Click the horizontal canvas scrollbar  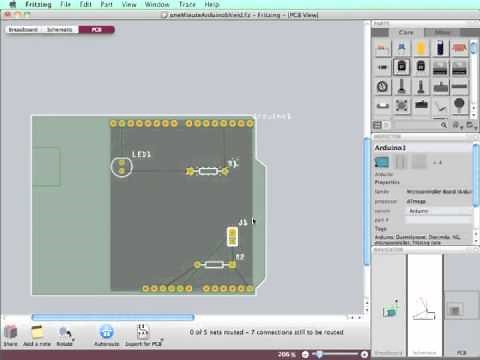click(113, 317)
